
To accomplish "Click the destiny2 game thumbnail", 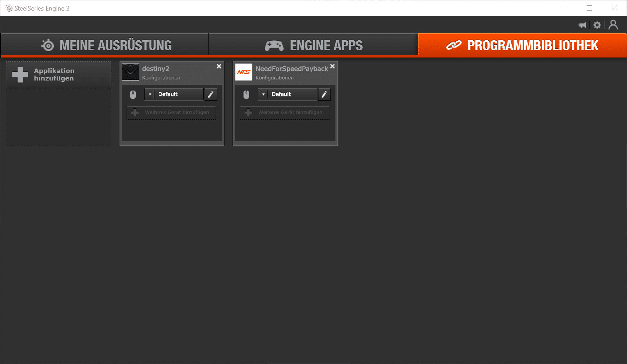I will (130, 72).
